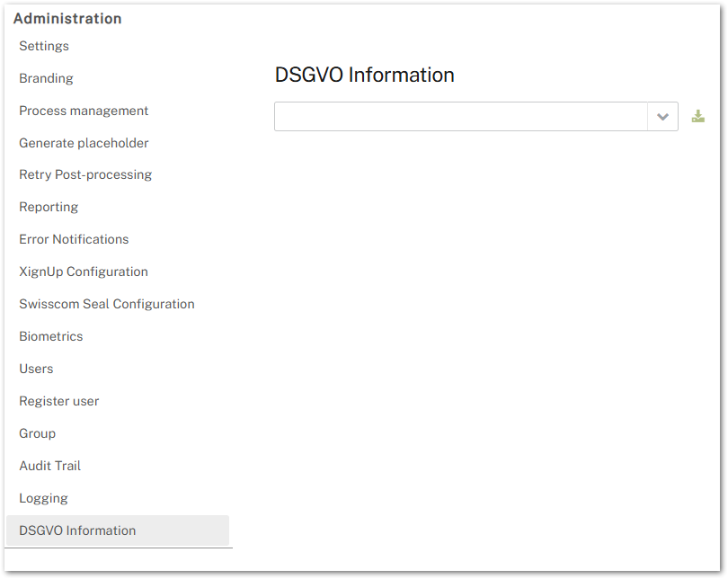Open the Users administration page

36,369
